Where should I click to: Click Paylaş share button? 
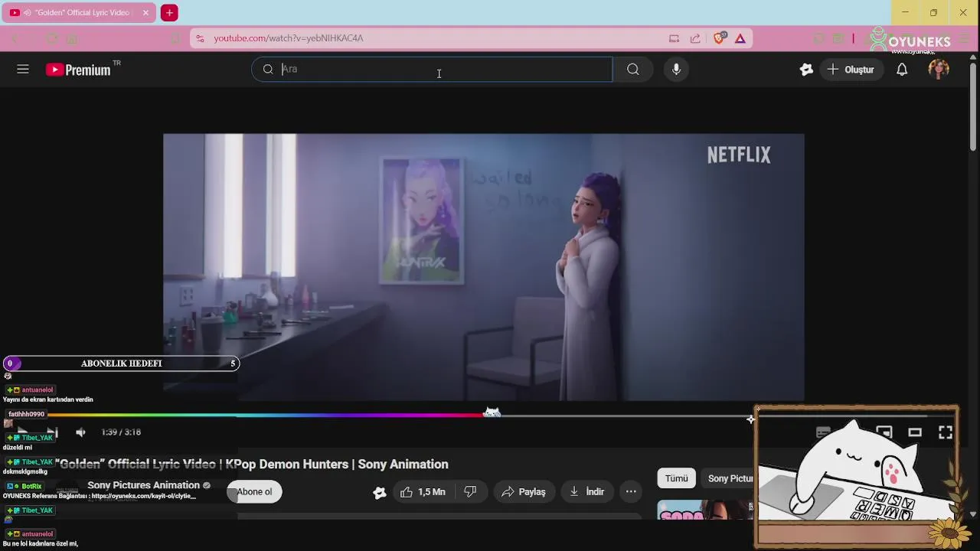point(524,492)
